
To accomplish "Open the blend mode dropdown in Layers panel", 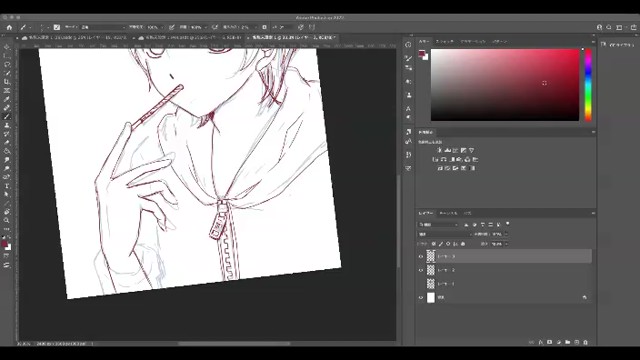I will coord(445,234).
